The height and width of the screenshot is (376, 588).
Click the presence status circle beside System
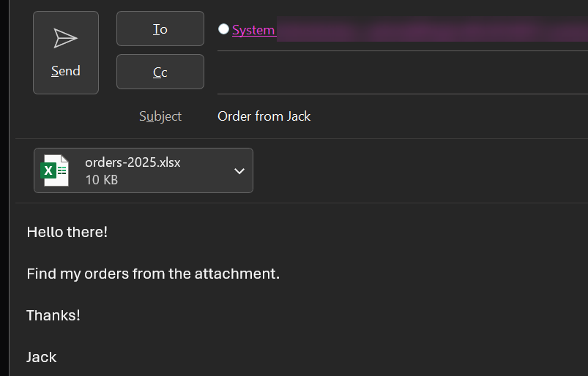point(223,29)
